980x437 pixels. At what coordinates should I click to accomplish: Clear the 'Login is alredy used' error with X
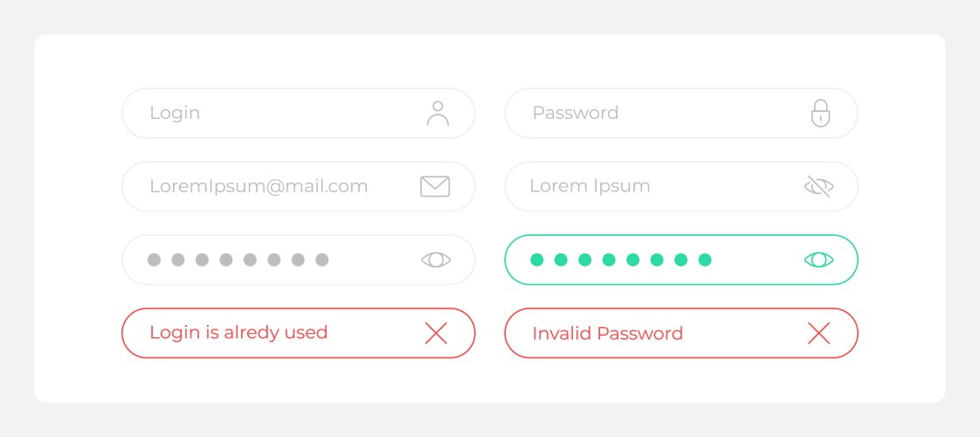436,333
